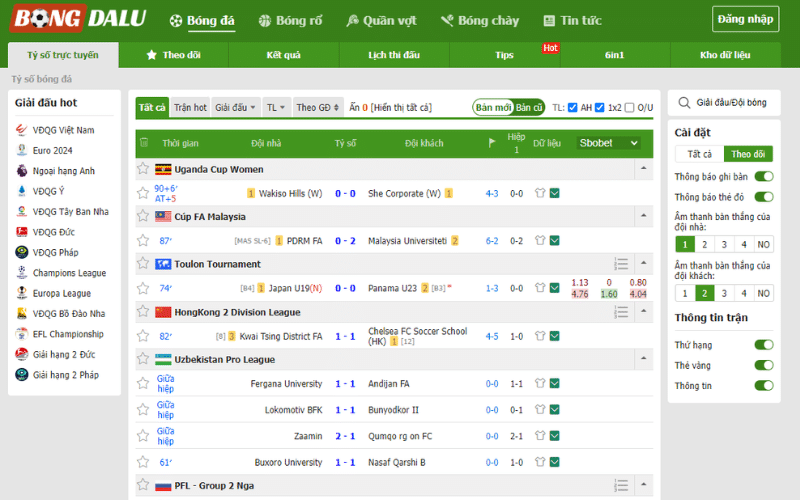Click the green chart icon for the Japan U19 match
800x500 pixels.
click(555, 288)
